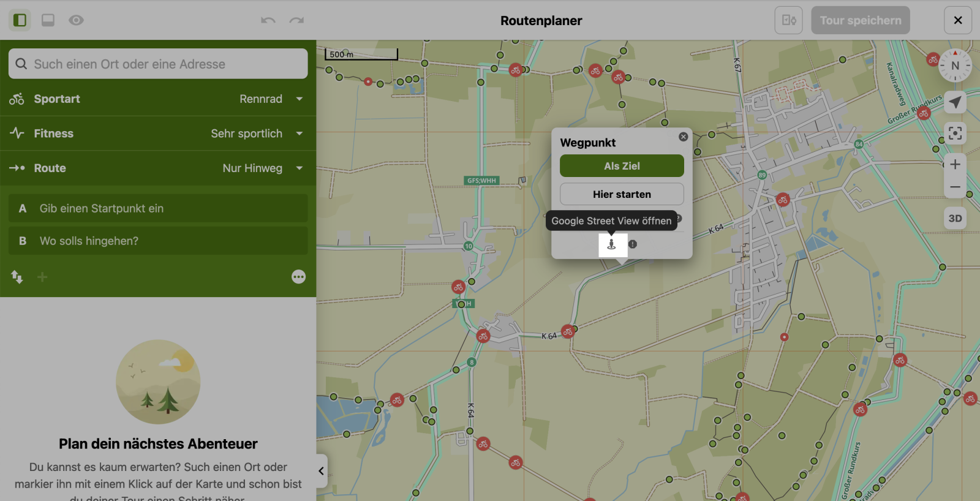980x501 pixels.
Task: Select start point field A
Action: point(158,209)
